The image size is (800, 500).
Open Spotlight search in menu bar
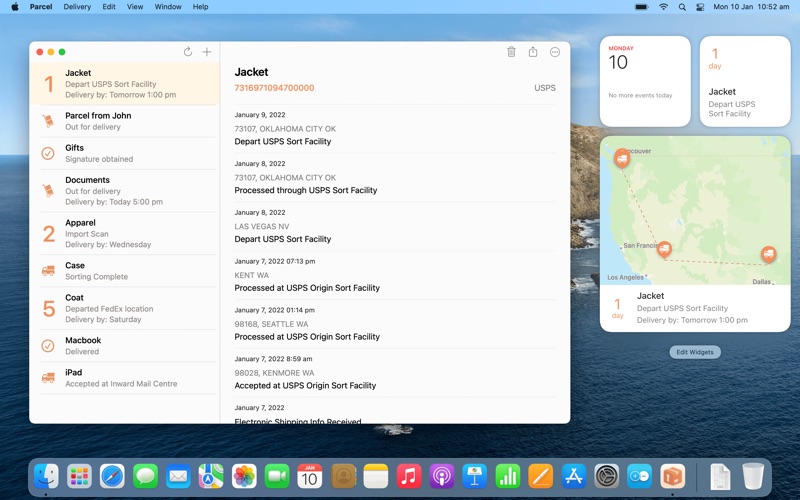pyautogui.click(x=682, y=7)
